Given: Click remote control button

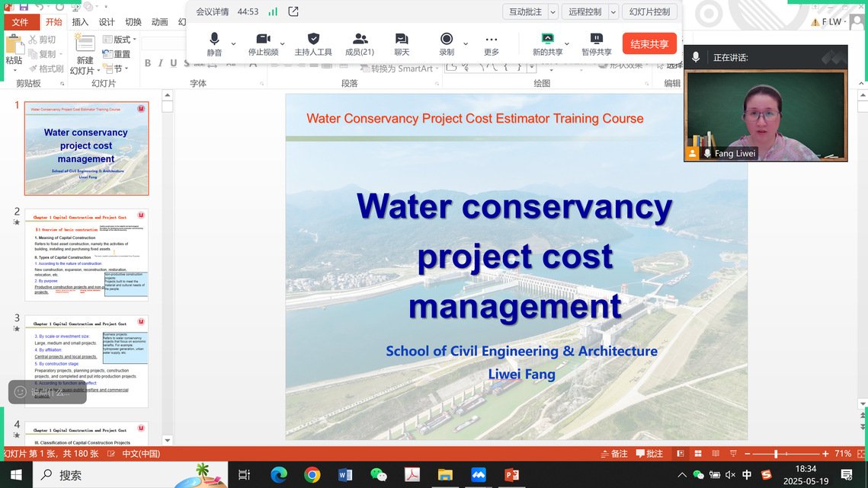Looking at the screenshot, I should click(x=585, y=11).
